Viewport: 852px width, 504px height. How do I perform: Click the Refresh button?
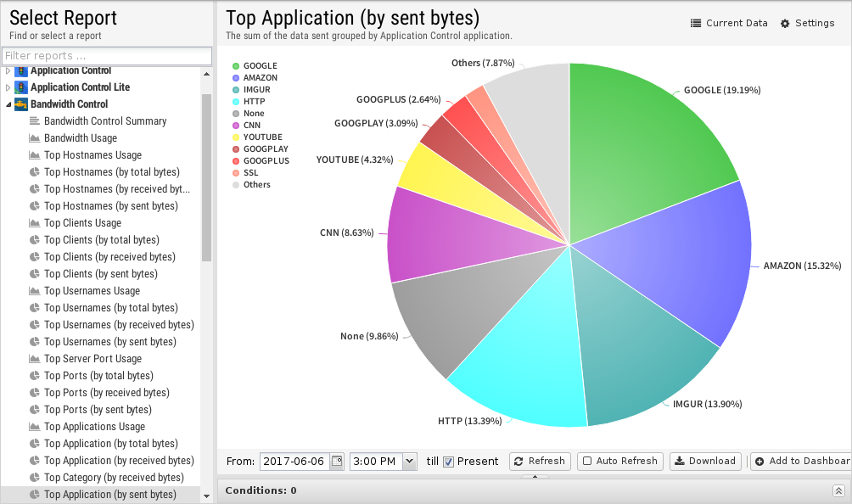click(540, 461)
